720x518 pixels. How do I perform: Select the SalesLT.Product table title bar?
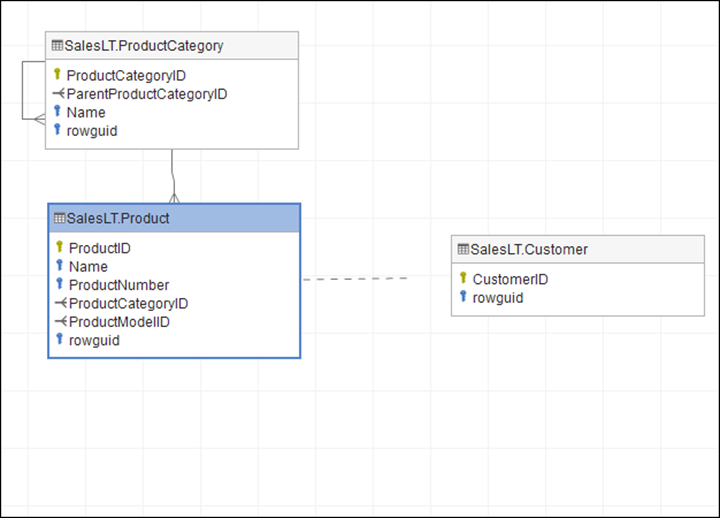pos(174,219)
